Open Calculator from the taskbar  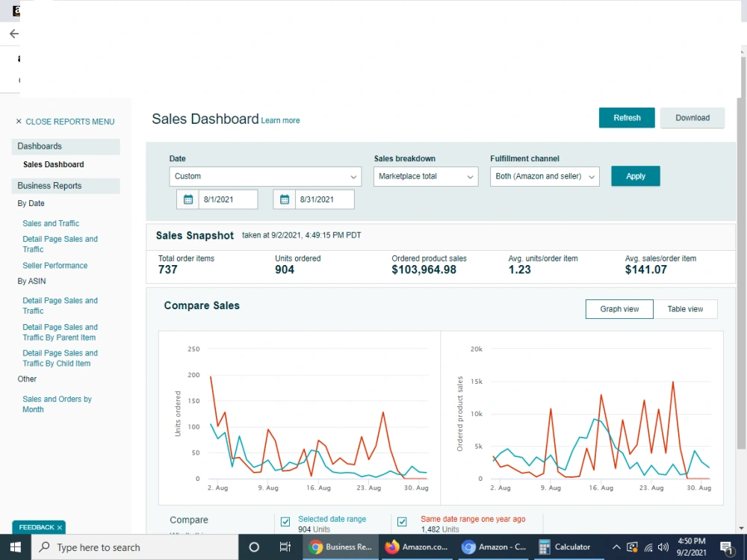pyautogui.click(x=565, y=547)
